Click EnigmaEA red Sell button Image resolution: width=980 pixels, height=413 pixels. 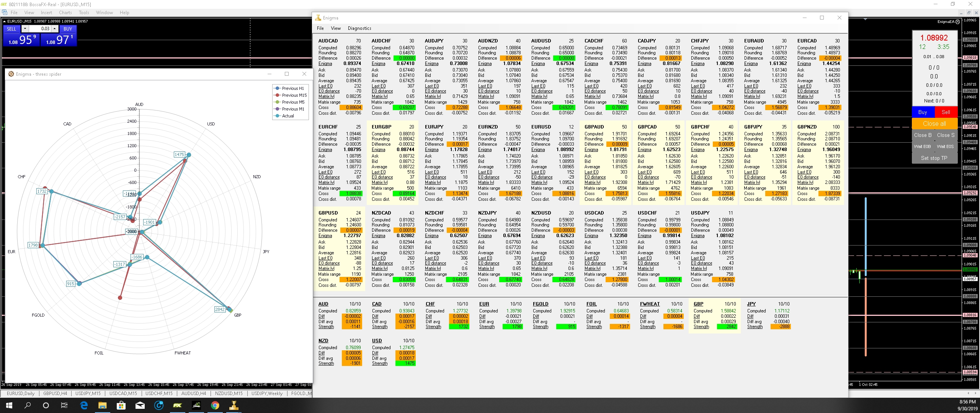coord(946,112)
